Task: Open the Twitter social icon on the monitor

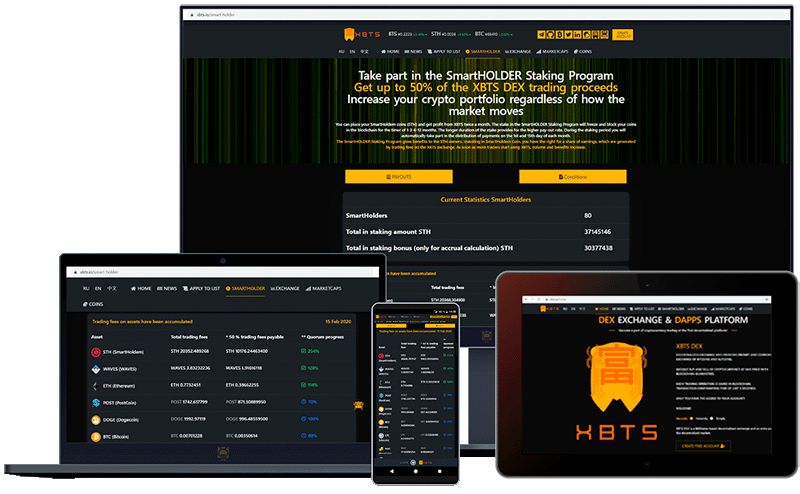Action: [568, 35]
